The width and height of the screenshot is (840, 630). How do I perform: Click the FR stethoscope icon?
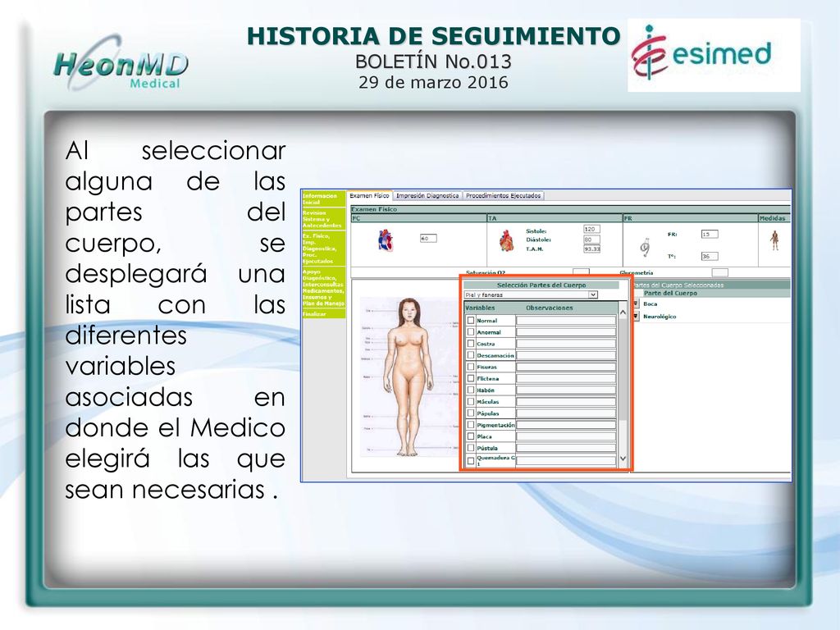(646, 247)
